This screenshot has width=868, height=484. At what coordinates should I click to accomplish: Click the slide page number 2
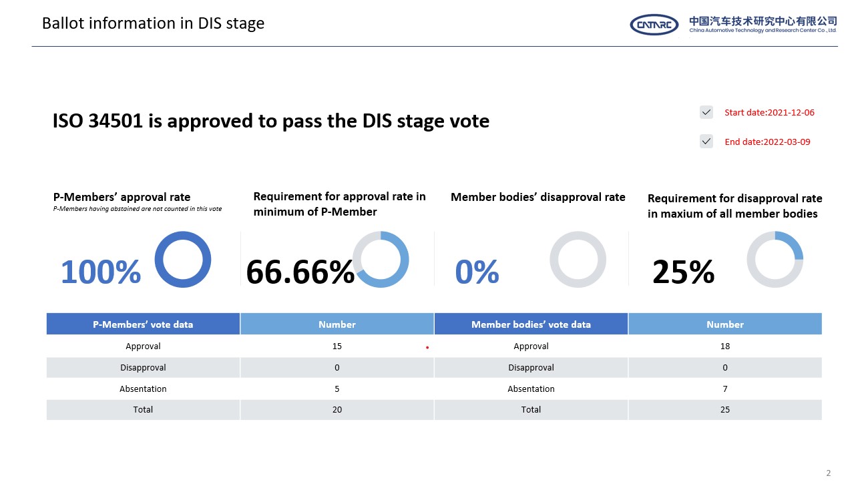[x=829, y=473]
